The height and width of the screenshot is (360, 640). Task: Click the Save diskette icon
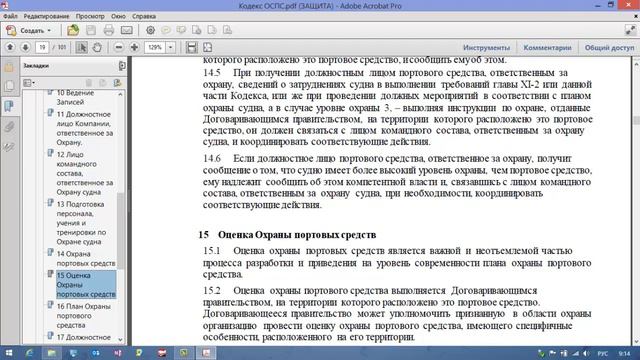coord(91,30)
